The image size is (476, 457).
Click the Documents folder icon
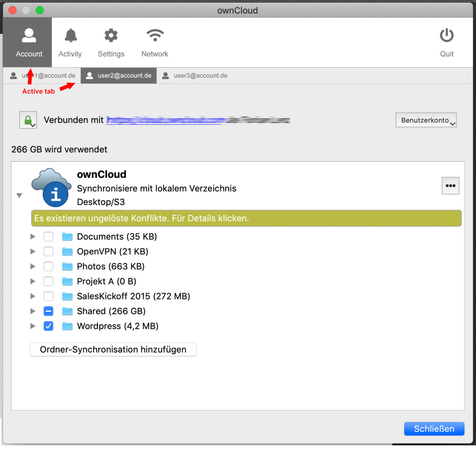pos(67,237)
